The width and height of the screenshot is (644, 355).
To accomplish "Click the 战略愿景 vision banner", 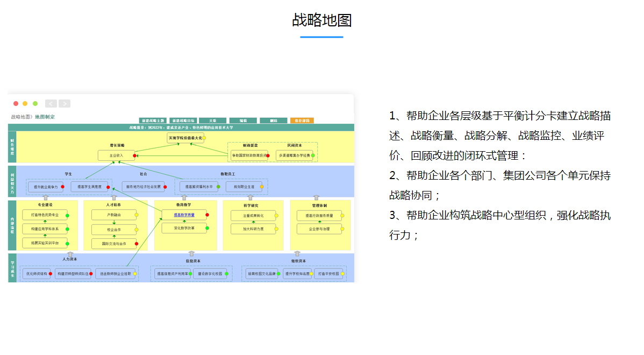I will coord(181,128).
